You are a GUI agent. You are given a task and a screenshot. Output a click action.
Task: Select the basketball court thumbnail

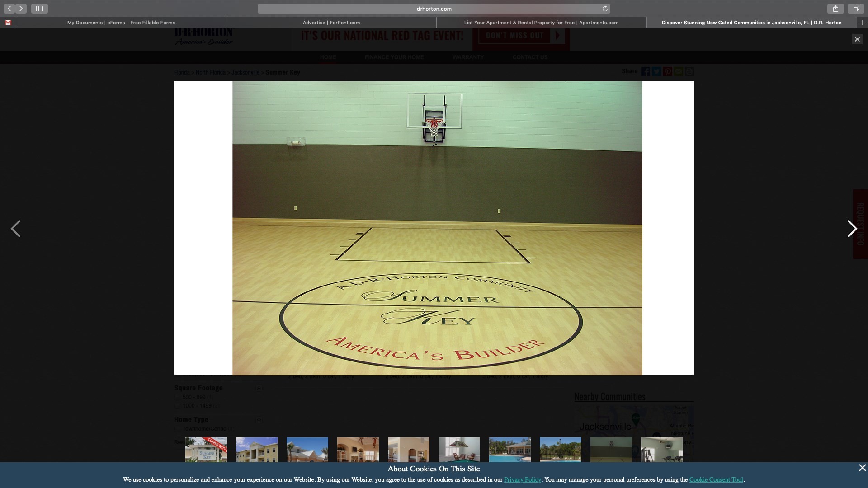point(611,450)
